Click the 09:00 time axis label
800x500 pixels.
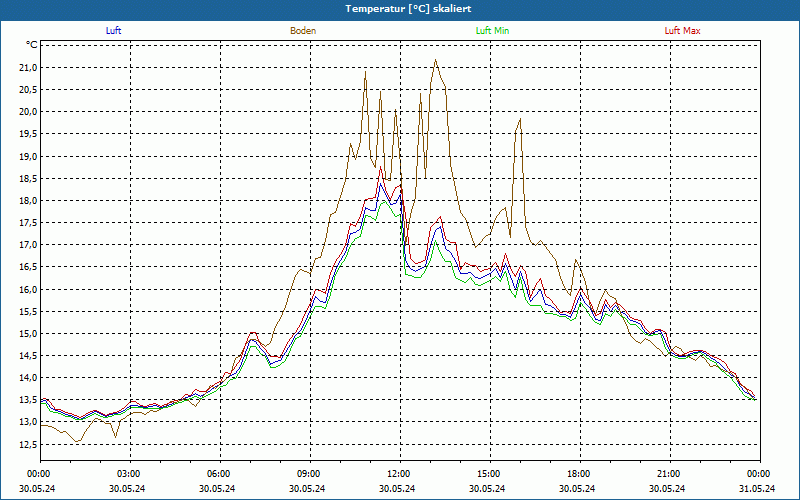(x=309, y=474)
